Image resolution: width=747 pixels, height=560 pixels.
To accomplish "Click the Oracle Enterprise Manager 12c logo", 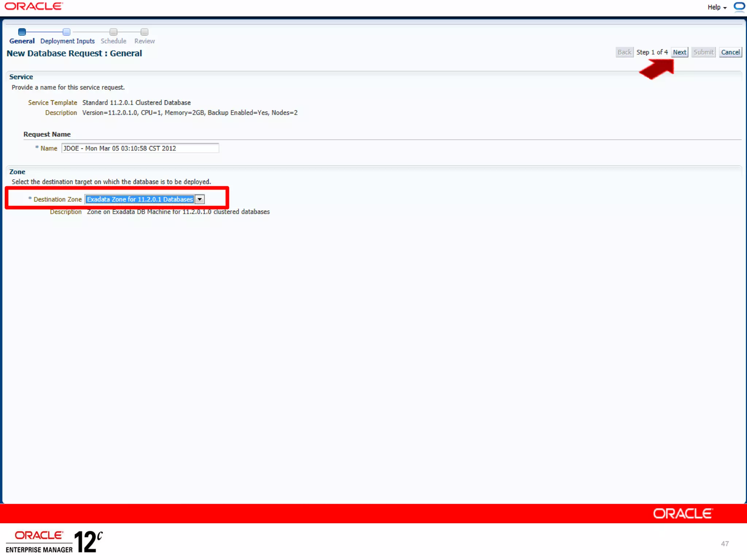I will click(54, 541).
